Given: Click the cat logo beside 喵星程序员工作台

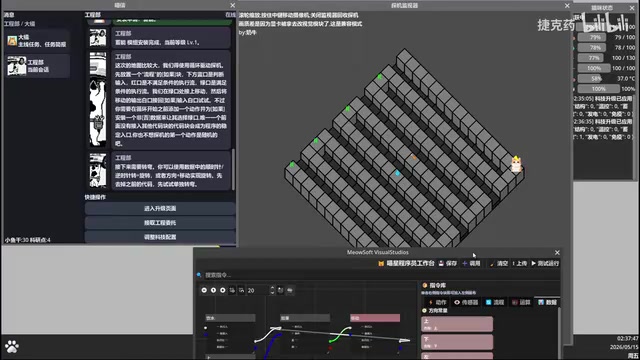Looking at the screenshot, I should (381, 264).
